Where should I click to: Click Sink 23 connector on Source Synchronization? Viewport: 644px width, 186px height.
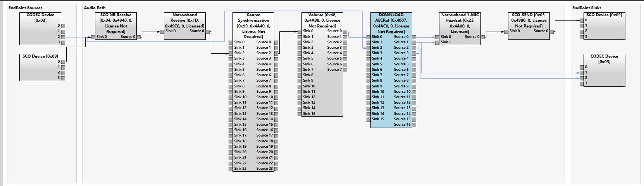click(x=231, y=169)
